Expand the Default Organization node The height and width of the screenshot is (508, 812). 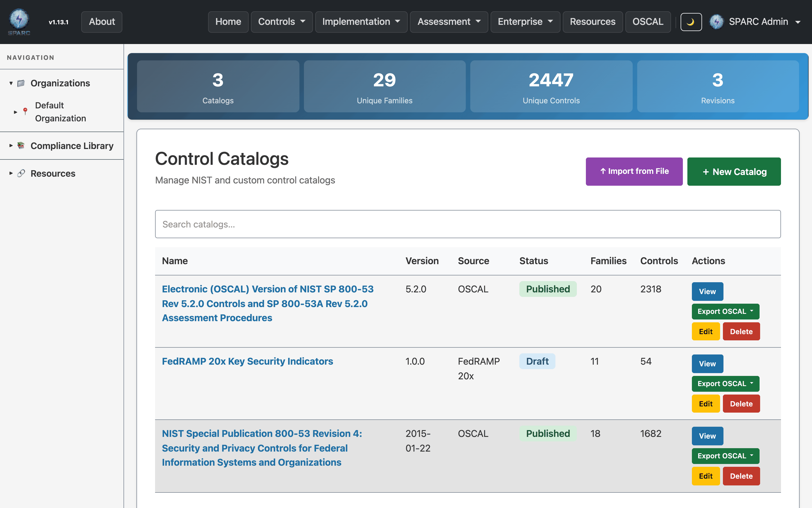pos(16,112)
